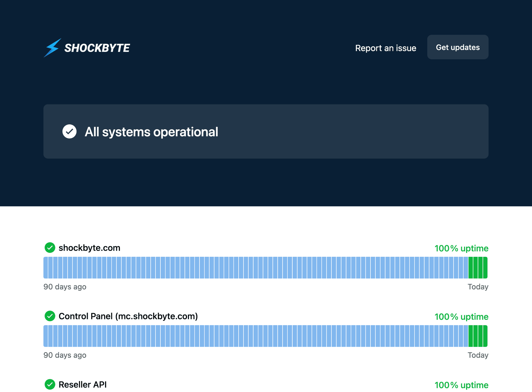Click 'Today' under Control Panel timeline

coord(478,355)
